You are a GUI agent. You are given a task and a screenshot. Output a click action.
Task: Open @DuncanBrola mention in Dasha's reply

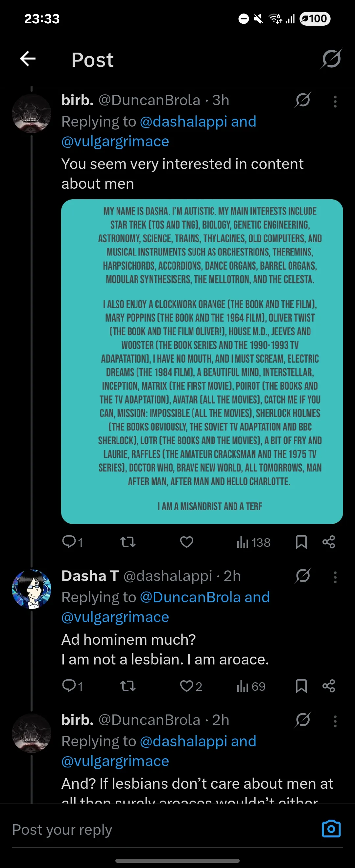click(x=190, y=597)
